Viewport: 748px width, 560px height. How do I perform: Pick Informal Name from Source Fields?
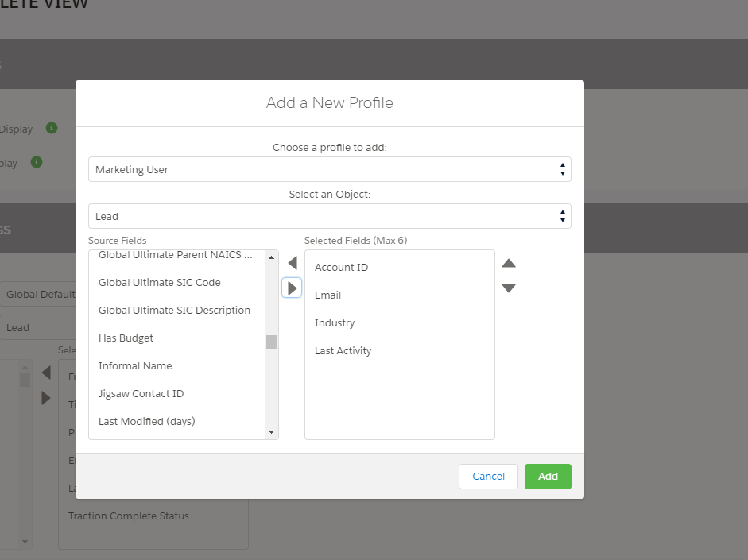(135, 366)
